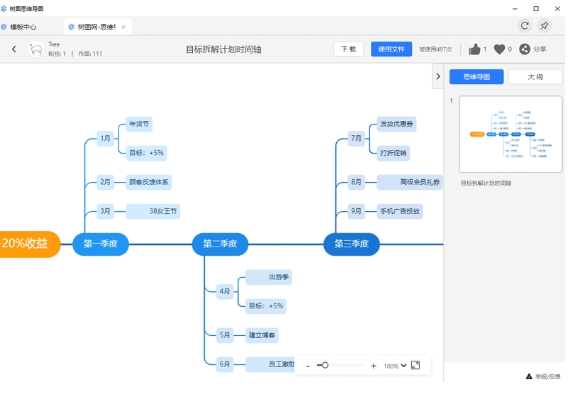Open the 模板中心 tab

pos(23,27)
